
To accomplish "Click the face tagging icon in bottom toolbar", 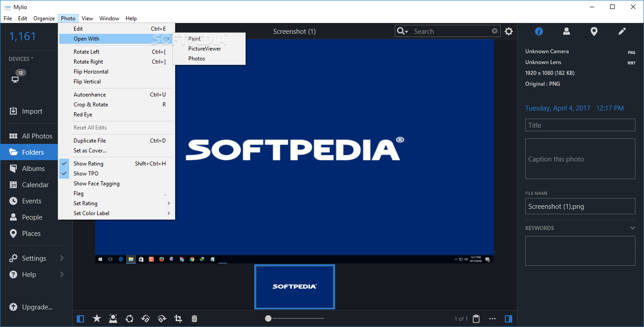I will (x=113, y=319).
